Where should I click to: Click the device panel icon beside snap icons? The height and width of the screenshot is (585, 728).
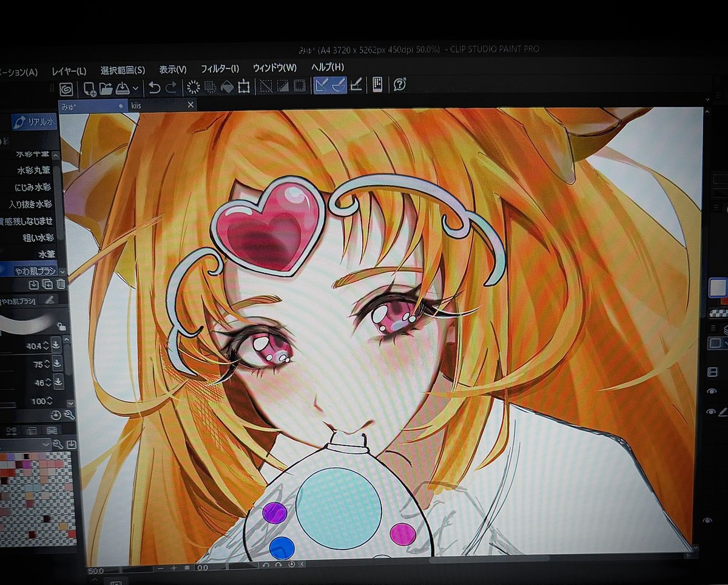tap(377, 84)
